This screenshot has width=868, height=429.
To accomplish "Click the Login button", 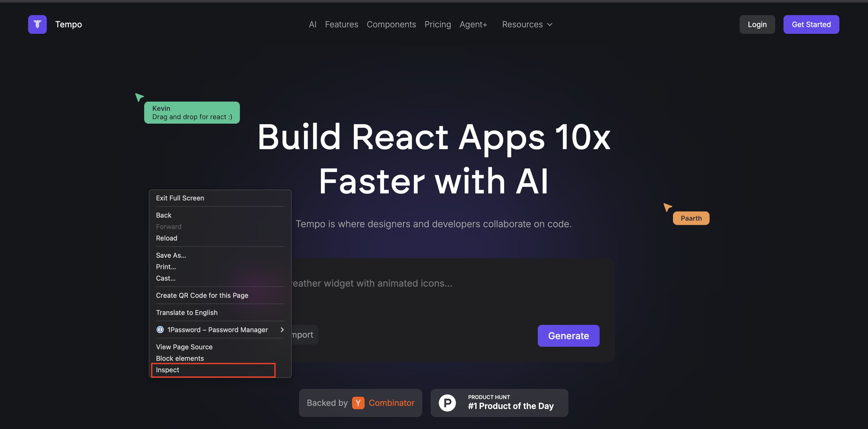I will click(x=757, y=24).
